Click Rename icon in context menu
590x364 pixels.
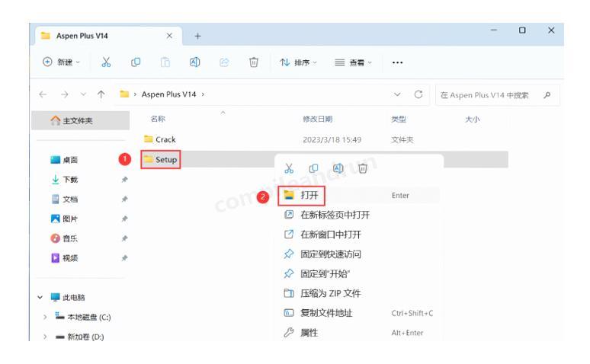[x=338, y=168]
